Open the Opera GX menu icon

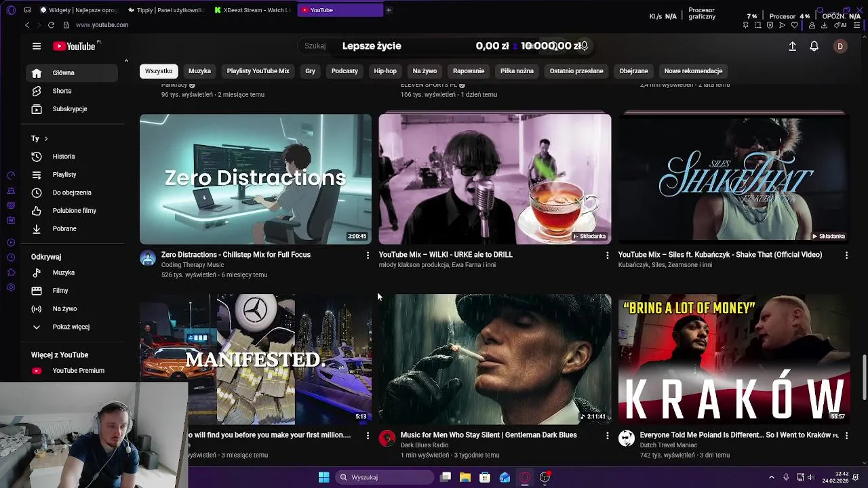(11, 10)
